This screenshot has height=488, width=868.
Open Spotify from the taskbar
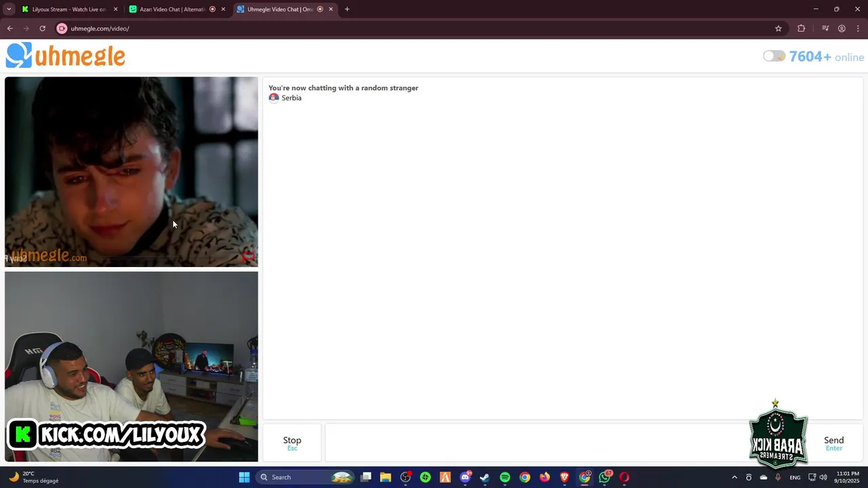(505, 477)
